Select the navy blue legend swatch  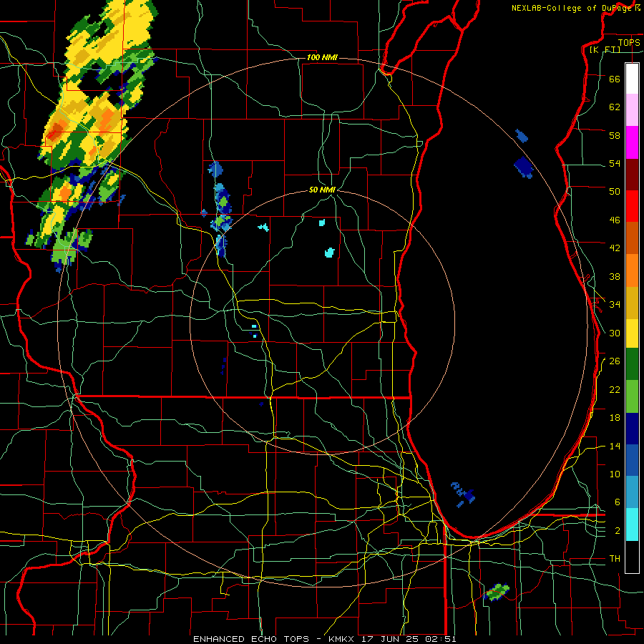pos(632,429)
